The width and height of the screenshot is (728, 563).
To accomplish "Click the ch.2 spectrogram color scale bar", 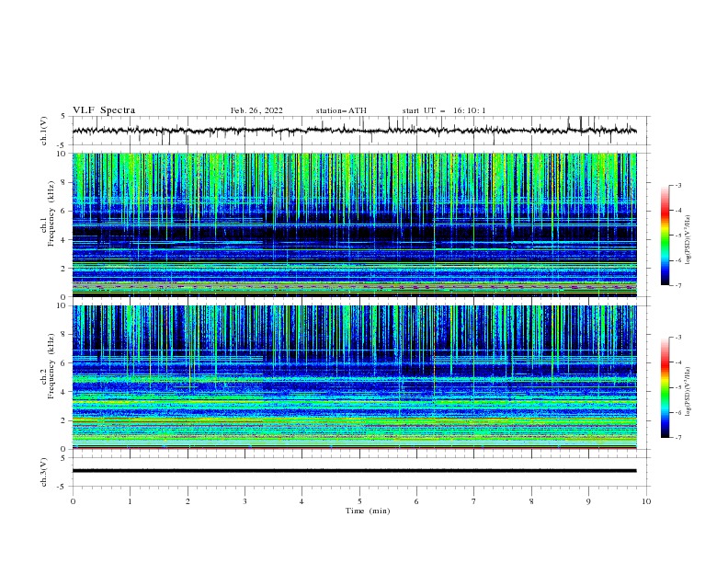I will [x=665, y=387].
